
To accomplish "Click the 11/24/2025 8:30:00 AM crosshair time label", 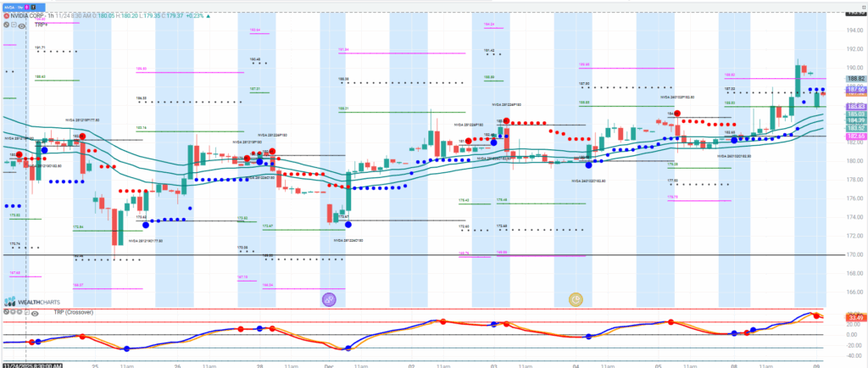I will point(32,365).
